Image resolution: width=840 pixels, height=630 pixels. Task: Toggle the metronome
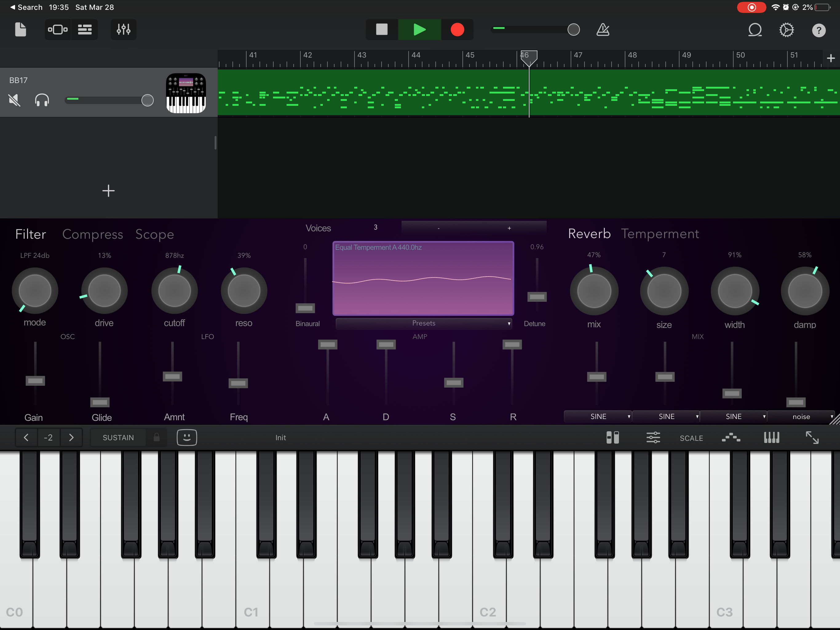(603, 29)
